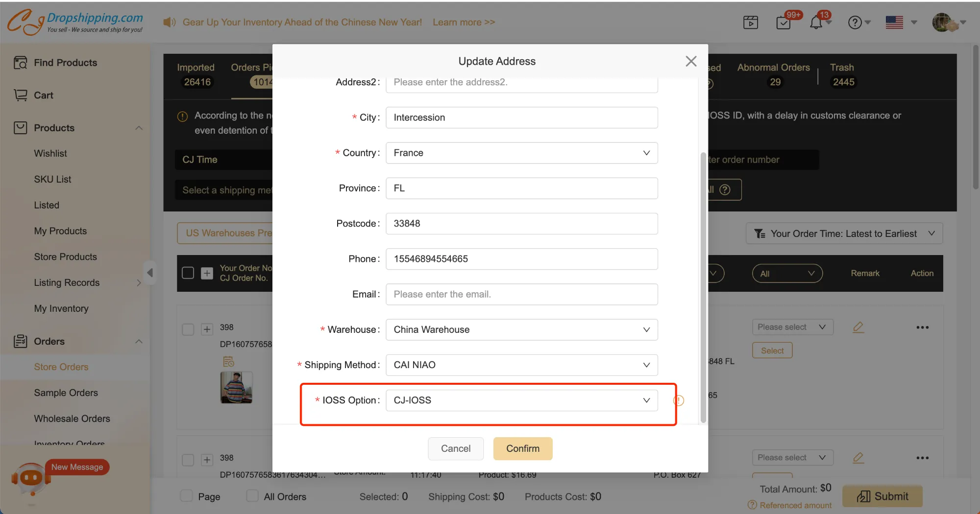Click into the Postcode input field
This screenshot has height=514, width=980.
(x=521, y=224)
